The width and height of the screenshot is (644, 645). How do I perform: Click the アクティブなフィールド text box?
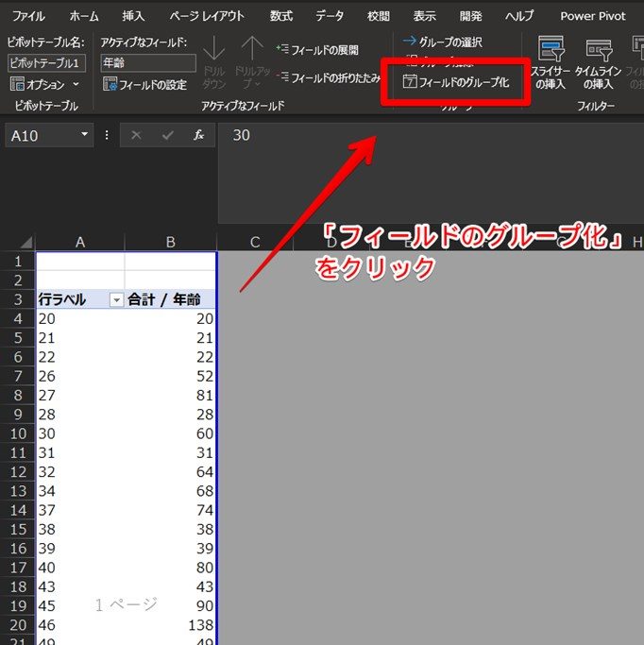148,63
